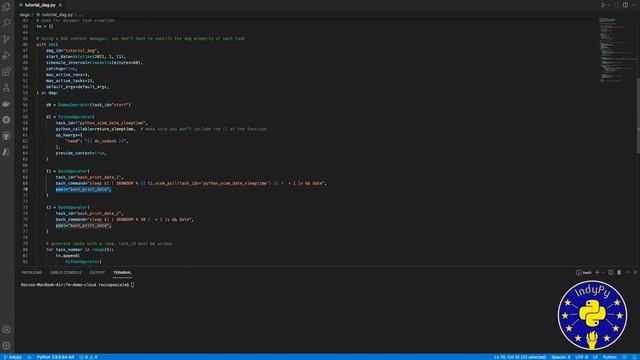Click the git branch indicator in status bar
Screen dimensions: 640x360
tap(13, 357)
